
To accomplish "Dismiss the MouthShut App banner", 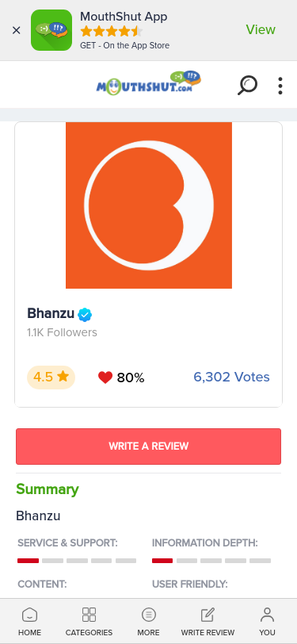I will click(x=17, y=30).
